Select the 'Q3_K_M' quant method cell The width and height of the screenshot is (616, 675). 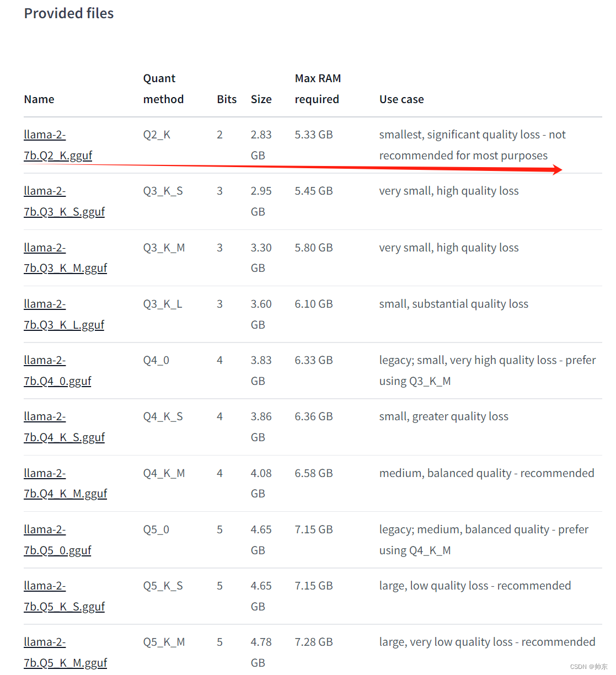[164, 248]
